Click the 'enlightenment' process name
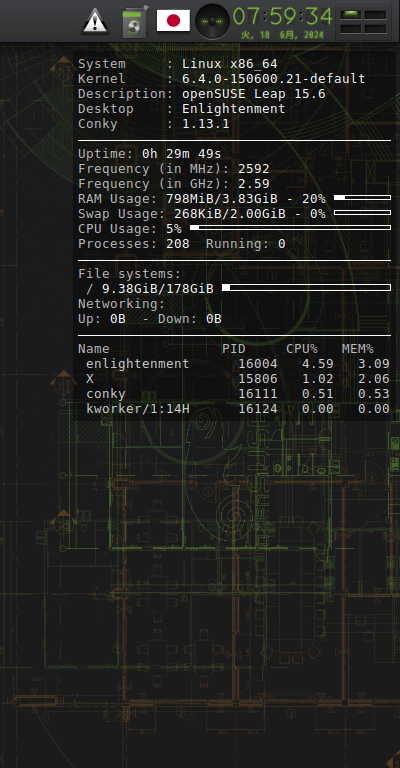The height and width of the screenshot is (768, 400). click(x=138, y=364)
